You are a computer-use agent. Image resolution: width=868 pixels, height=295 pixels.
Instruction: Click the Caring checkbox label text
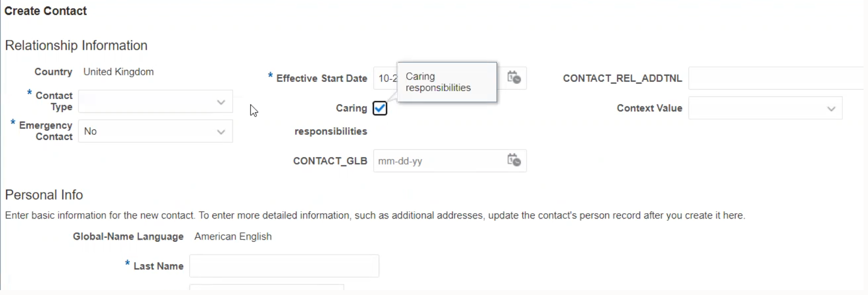tap(351, 108)
